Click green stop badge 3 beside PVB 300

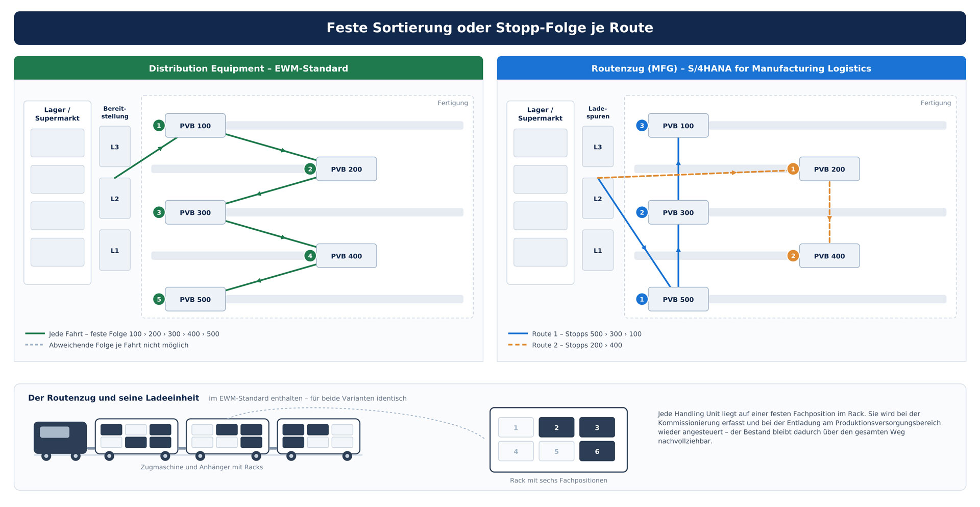(x=159, y=212)
